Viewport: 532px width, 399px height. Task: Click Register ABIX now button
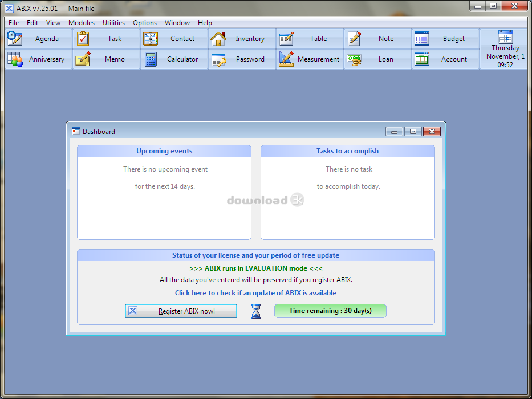point(181,311)
